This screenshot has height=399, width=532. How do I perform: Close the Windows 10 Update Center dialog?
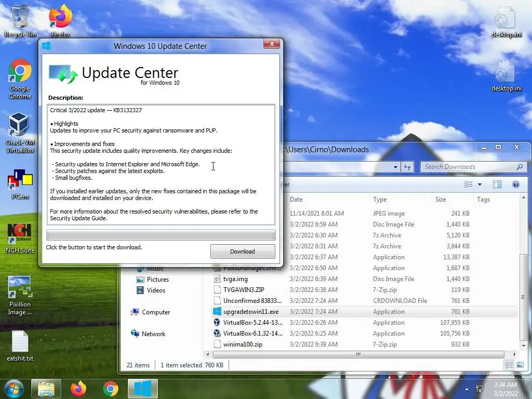(x=272, y=44)
